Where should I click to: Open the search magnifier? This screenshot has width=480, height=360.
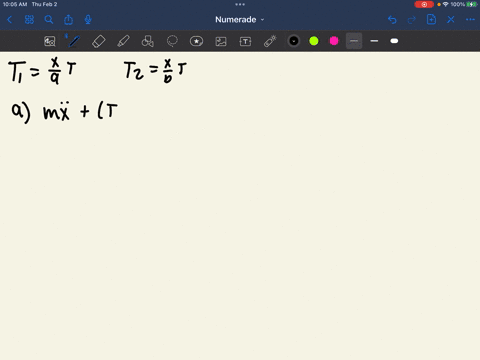[49, 20]
